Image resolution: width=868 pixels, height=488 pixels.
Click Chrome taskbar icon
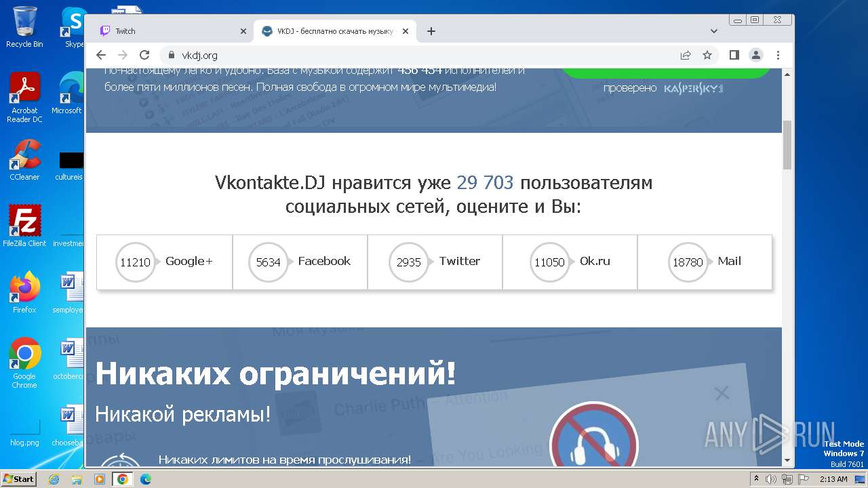(x=123, y=479)
